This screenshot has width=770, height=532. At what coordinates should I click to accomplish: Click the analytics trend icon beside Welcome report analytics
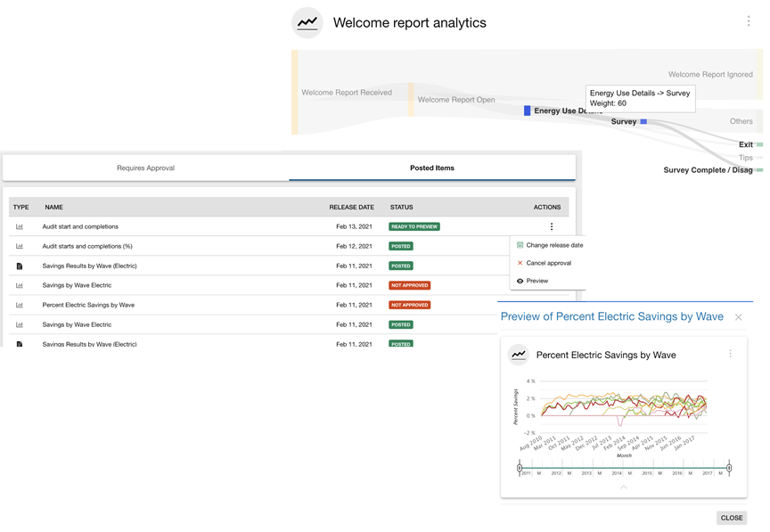tap(307, 22)
